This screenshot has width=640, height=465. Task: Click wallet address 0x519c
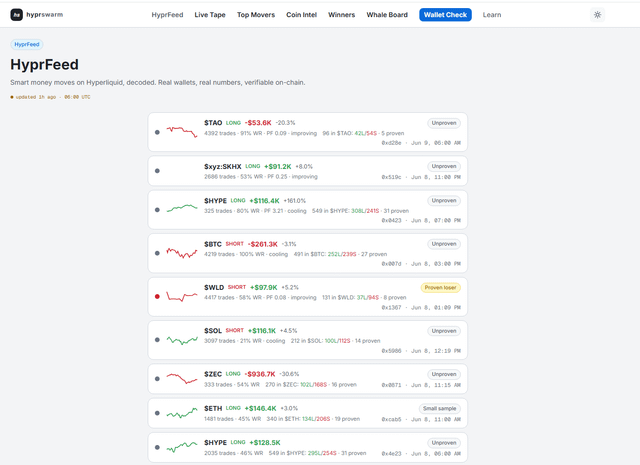click(391, 177)
